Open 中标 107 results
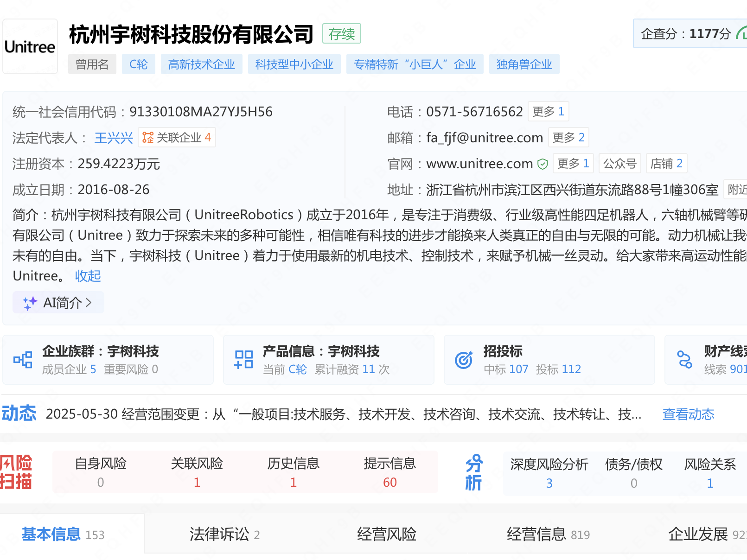747x560 pixels. tap(506, 369)
